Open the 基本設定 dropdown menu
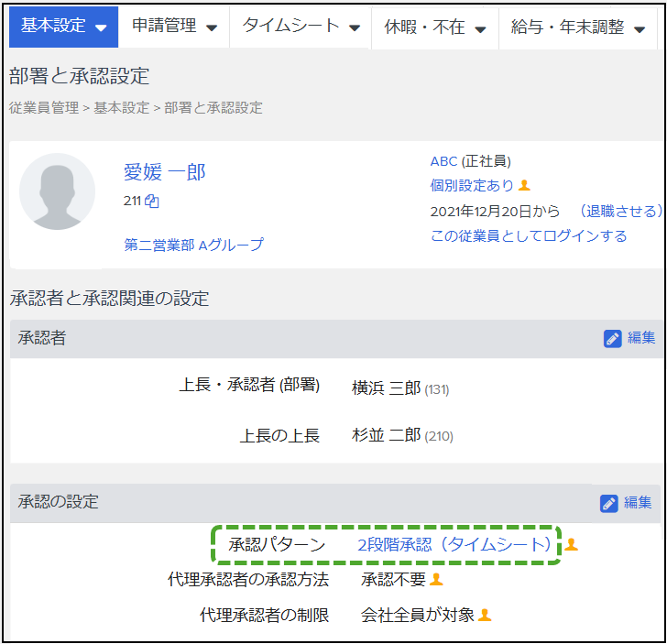Image resolution: width=667 pixels, height=644 pixels. pos(63,27)
